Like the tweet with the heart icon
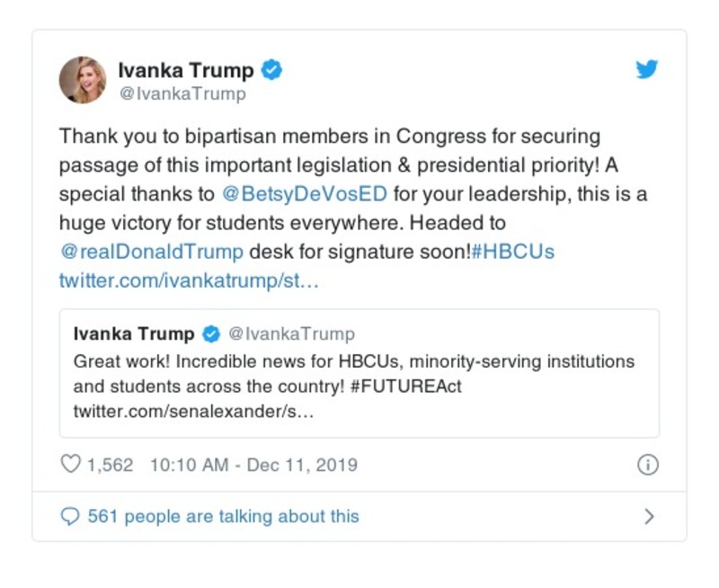Image resolution: width=719 pixels, height=588 pixels. pos(70,465)
